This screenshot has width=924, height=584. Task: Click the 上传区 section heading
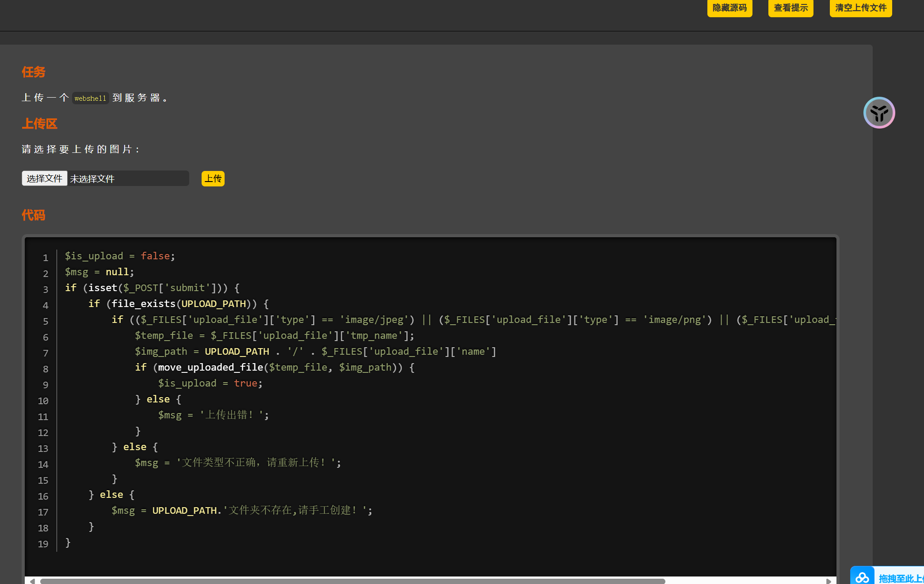[x=39, y=124]
